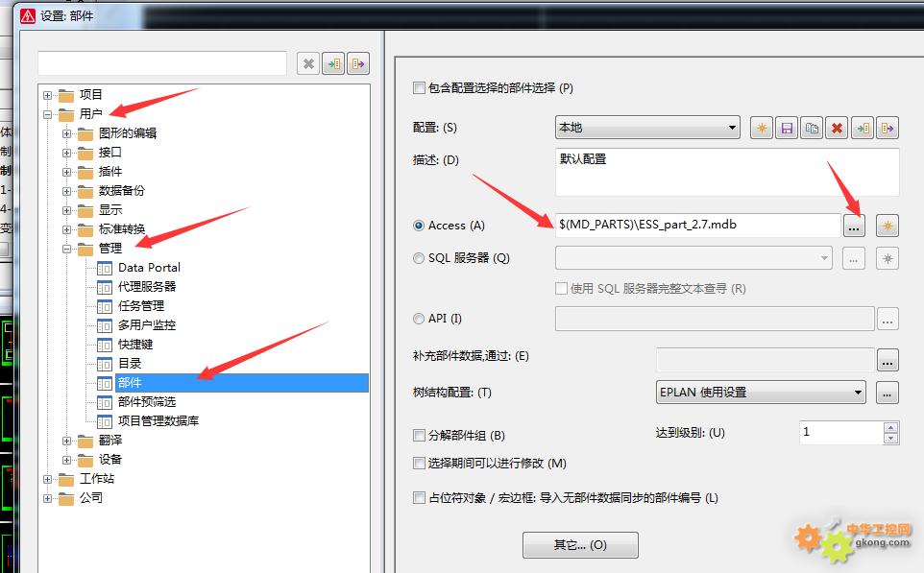Click the new configuration star icon
This screenshot has height=573, width=924.
click(x=762, y=128)
